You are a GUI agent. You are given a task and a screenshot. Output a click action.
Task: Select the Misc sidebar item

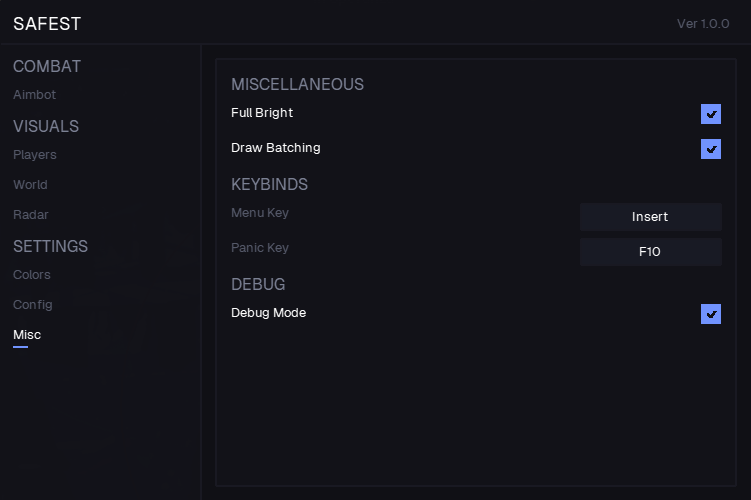tap(27, 335)
